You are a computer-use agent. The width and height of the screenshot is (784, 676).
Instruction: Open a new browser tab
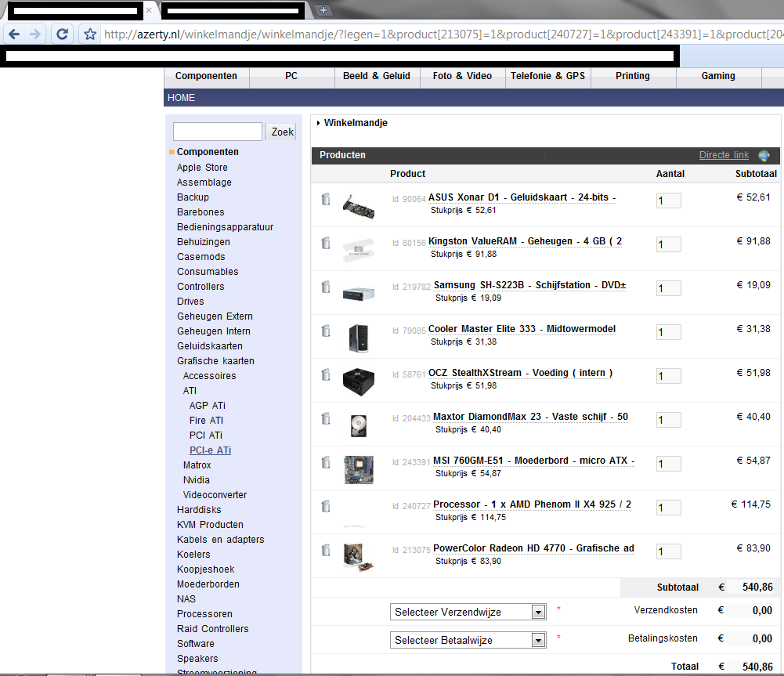[323, 10]
